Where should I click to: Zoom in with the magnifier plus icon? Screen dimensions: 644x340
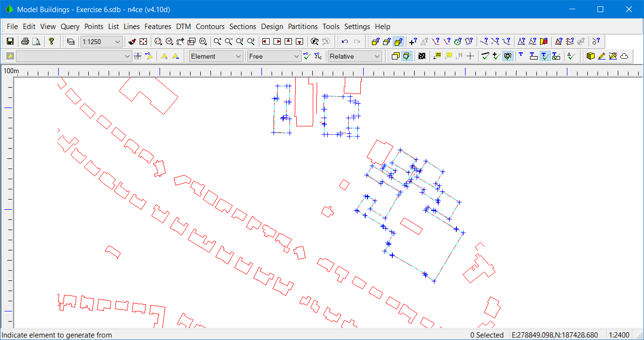click(217, 41)
